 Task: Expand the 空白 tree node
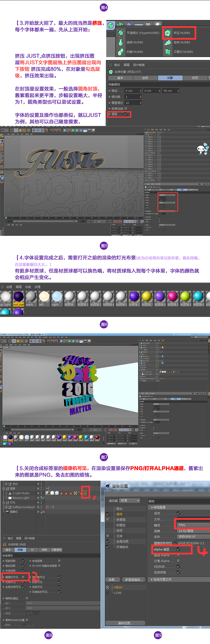pyautogui.click(x=6, y=484)
